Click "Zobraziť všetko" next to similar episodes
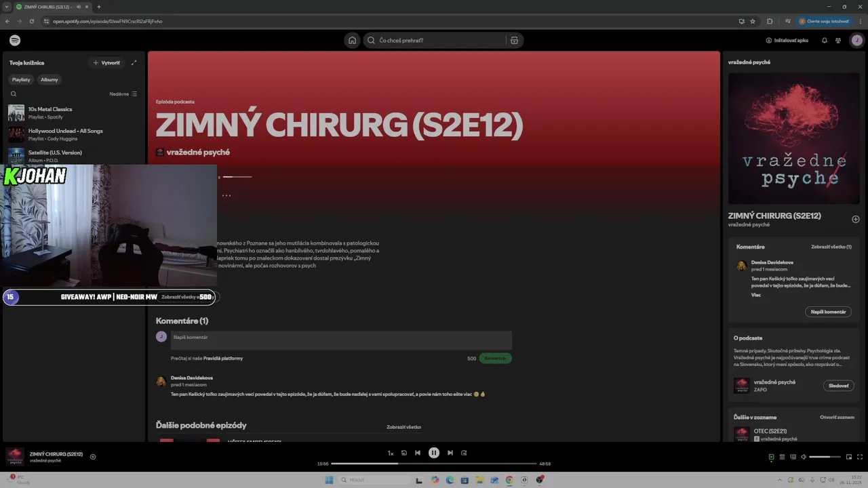 [403, 427]
